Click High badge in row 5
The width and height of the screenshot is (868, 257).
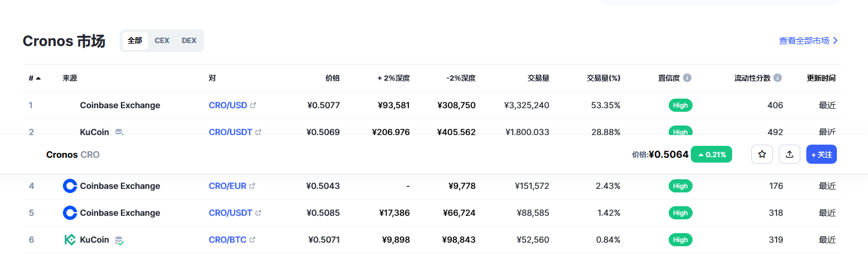point(681,213)
